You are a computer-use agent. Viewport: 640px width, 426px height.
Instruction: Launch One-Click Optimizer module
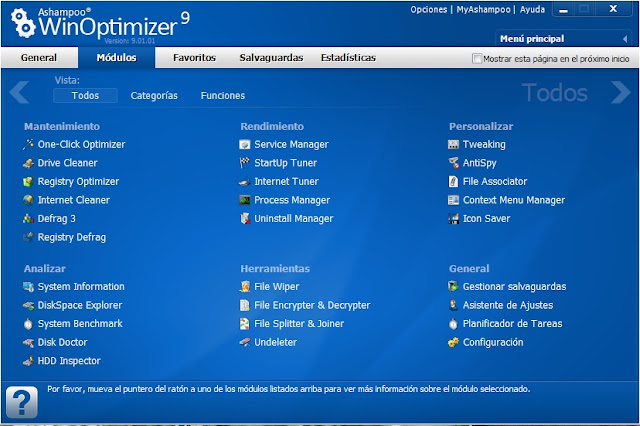point(82,144)
